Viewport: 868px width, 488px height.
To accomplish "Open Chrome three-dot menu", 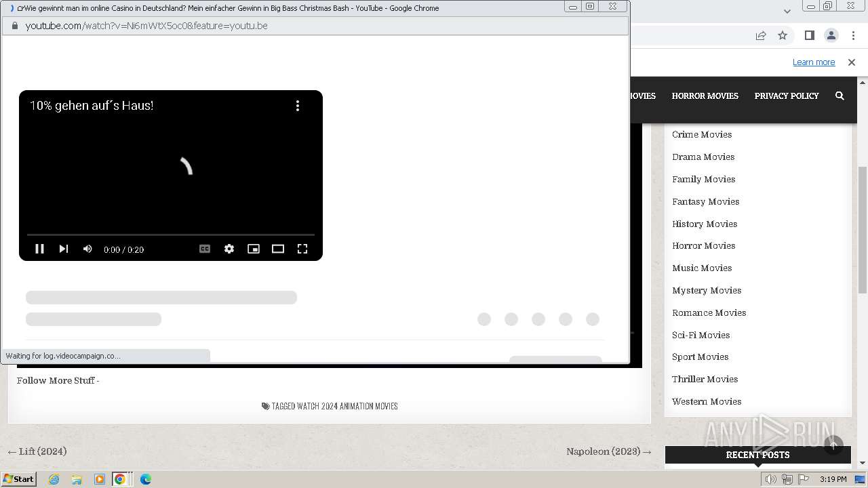I will click(854, 35).
